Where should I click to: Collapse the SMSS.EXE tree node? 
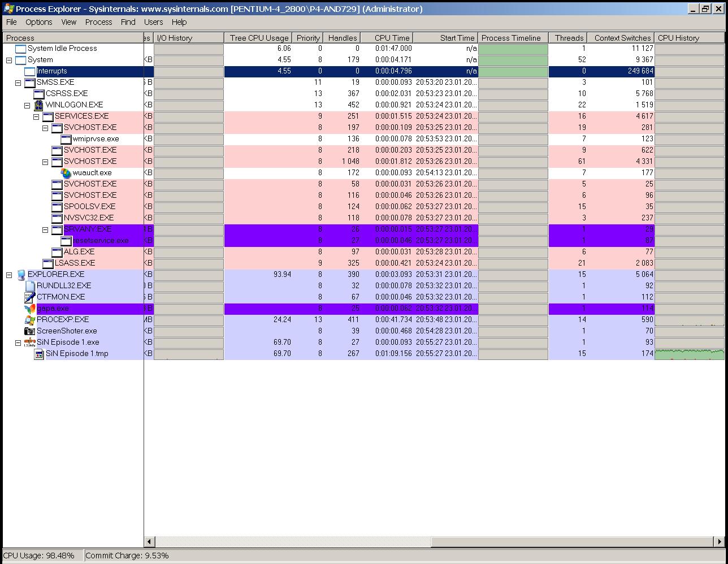(x=18, y=83)
